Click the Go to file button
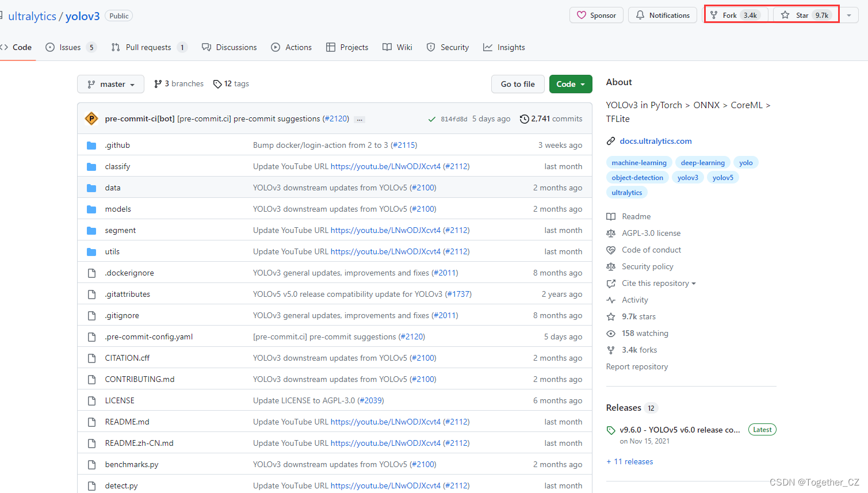Viewport: 868px width, 493px height. (x=518, y=84)
